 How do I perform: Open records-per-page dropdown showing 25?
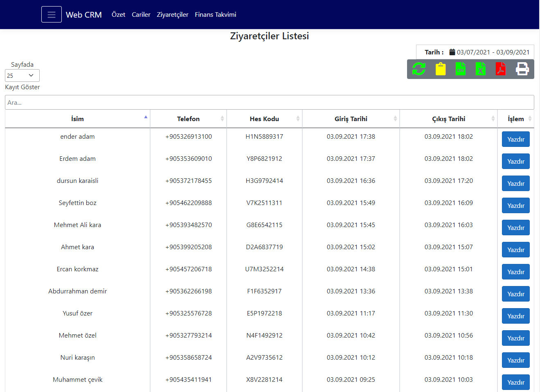[22, 75]
